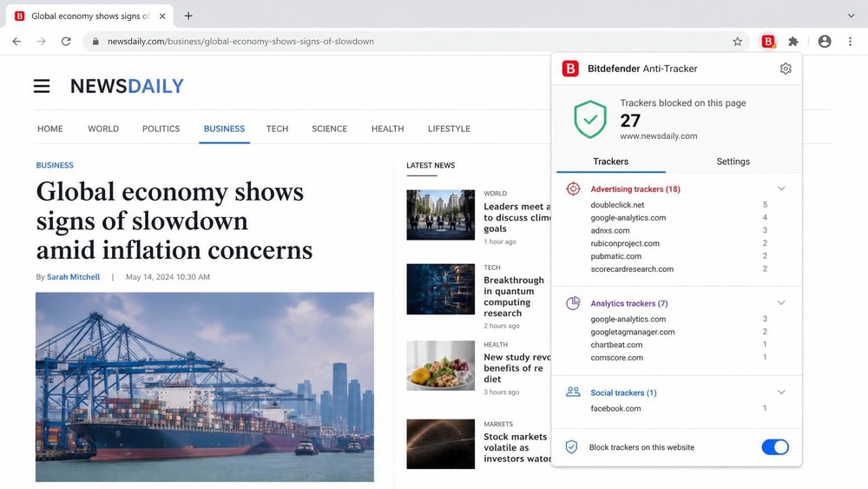The image size is (868, 489).
Task: Open the Chrome profile avatar
Action: (825, 42)
